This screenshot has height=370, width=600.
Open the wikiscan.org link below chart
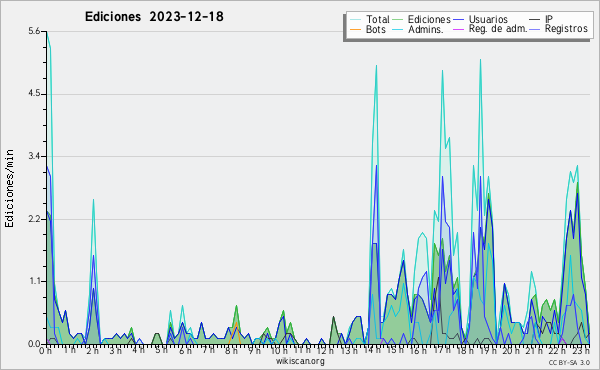pos(300,361)
